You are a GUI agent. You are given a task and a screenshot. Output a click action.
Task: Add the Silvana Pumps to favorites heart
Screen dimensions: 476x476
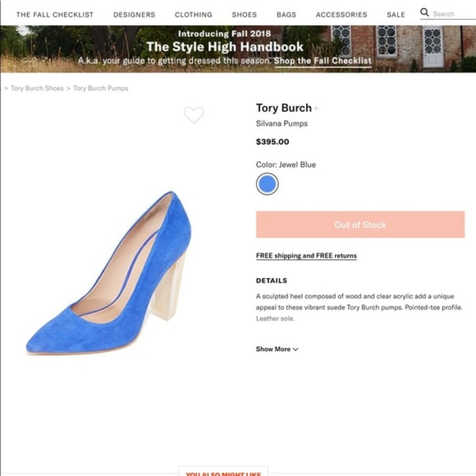(194, 115)
